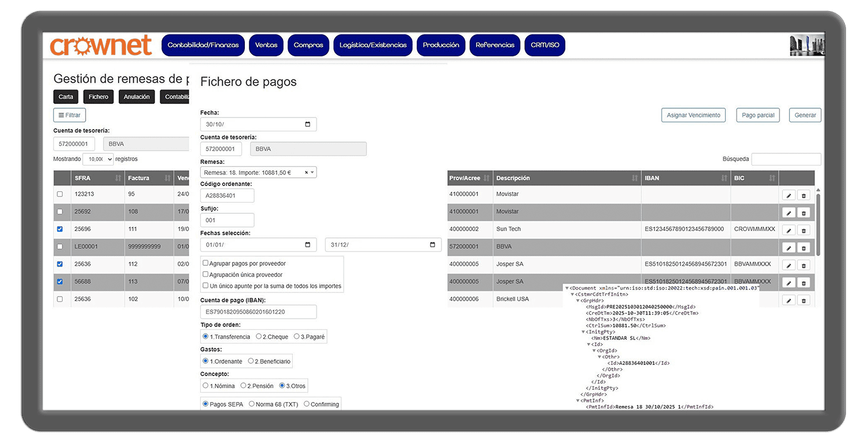Click the trash delete icon for Brickell USA row
Viewport: 868px width, 442px height.
click(x=803, y=301)
